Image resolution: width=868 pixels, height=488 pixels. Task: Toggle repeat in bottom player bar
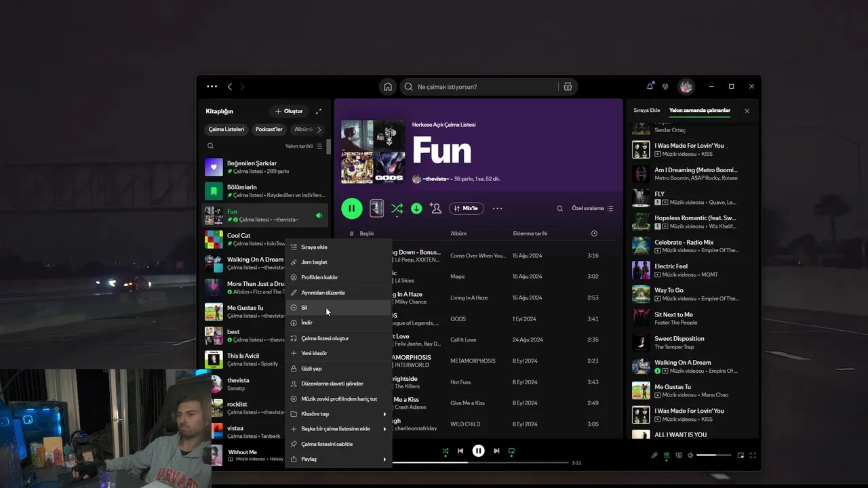512,451
